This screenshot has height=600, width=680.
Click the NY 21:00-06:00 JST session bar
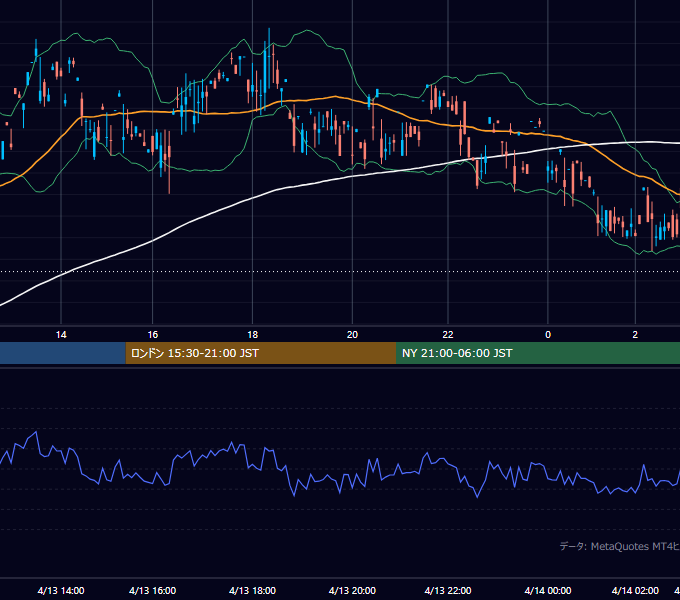538,353
